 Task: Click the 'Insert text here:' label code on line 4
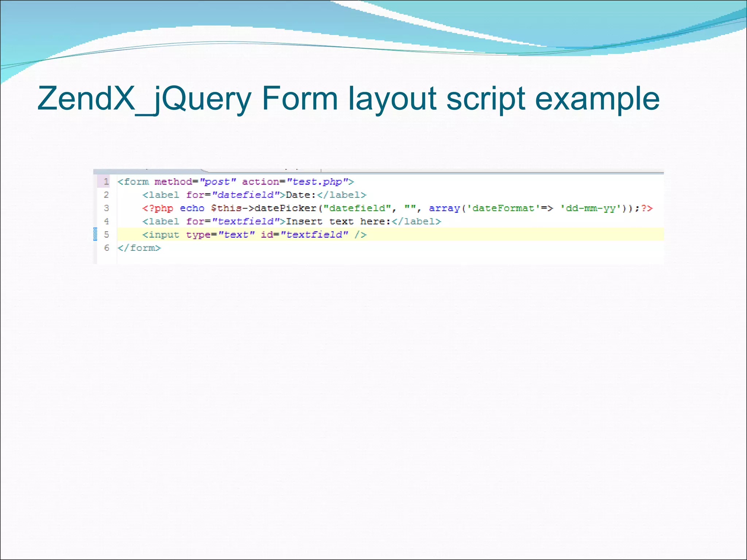pyautogui.click(x=291, y=221)
